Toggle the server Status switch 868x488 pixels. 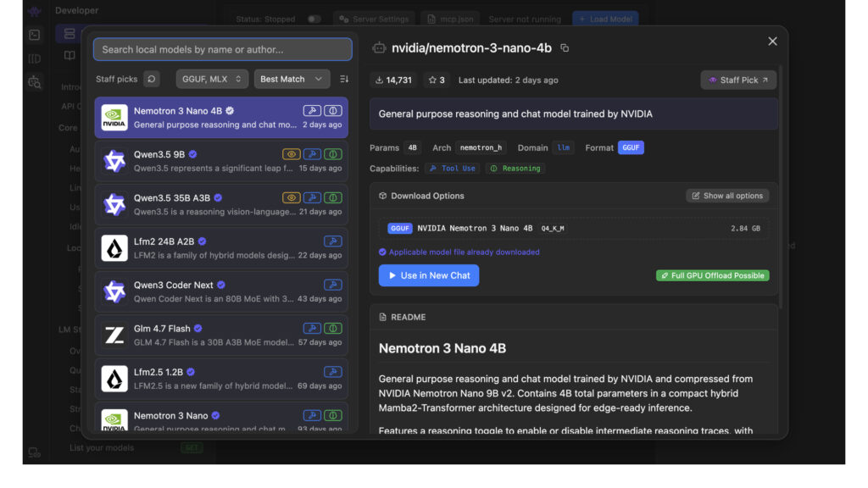[x=314, y=19]
